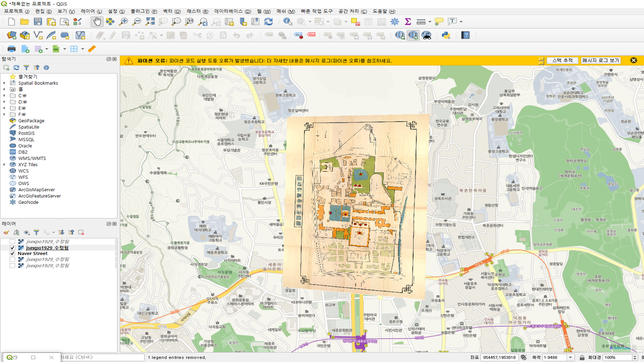The height and width of the screenshot is (362, 644).
Task: Click the Refresh map icon
Action: point(269,22)
